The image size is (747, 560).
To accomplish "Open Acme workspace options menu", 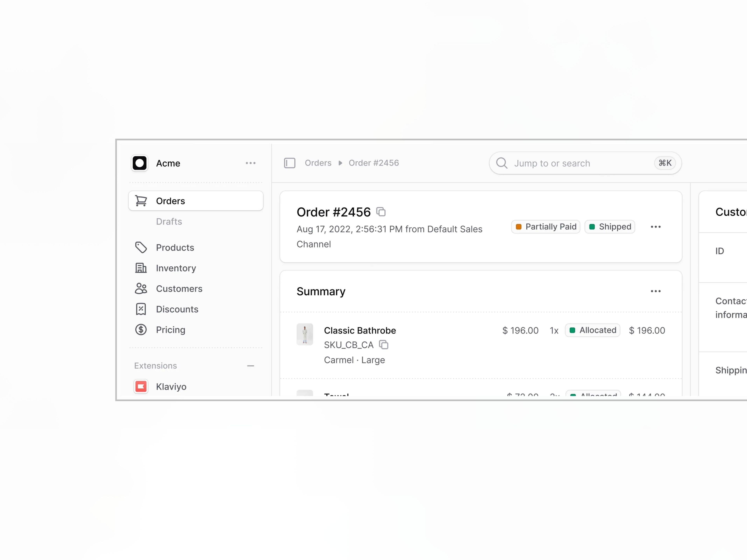I will (250, 163).
